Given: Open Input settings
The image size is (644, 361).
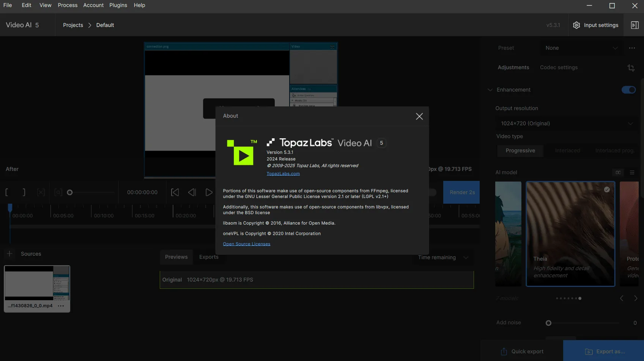Looking at the screenshot, I should (595, 25).
